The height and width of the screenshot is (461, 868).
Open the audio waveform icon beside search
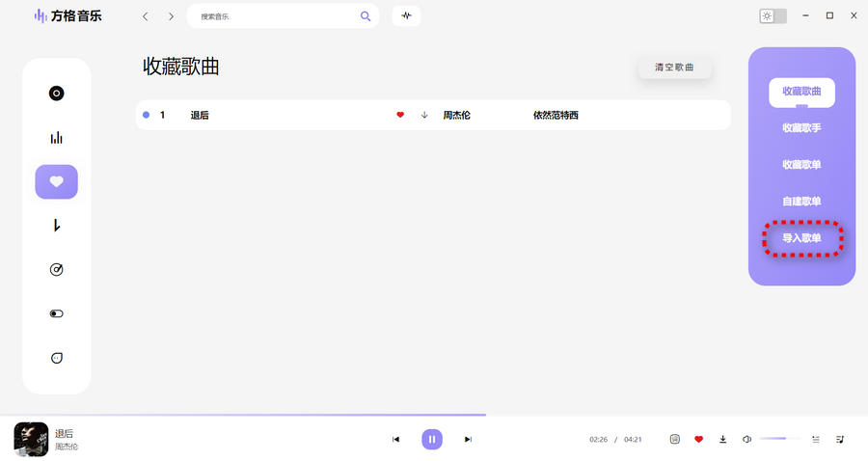[x=406, y=16]
